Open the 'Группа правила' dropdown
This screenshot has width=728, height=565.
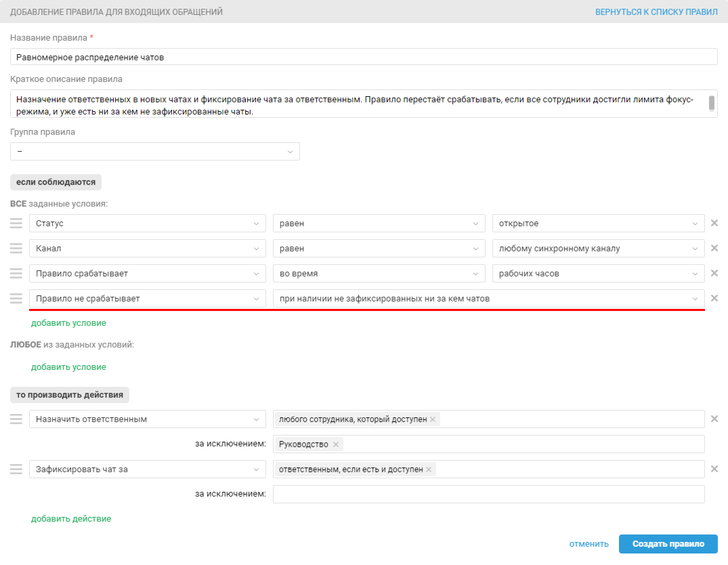155,151
